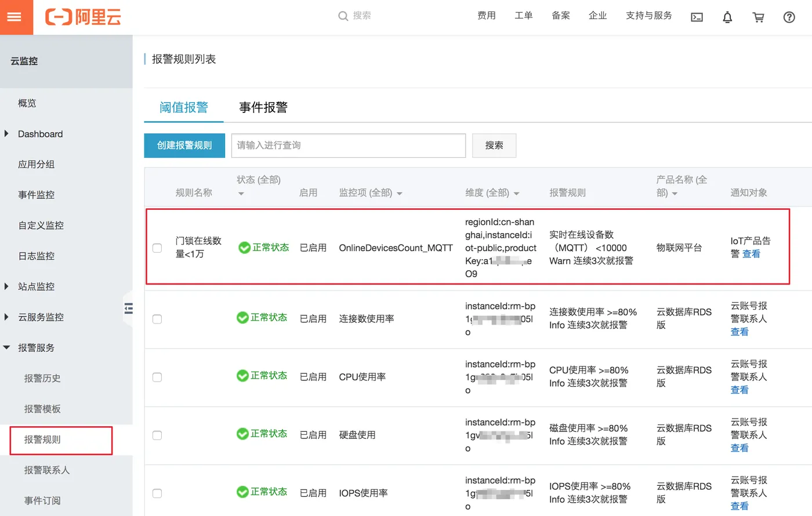Click the 搜索 button next to query field
The image size is (812, 516).
[494, 146]
